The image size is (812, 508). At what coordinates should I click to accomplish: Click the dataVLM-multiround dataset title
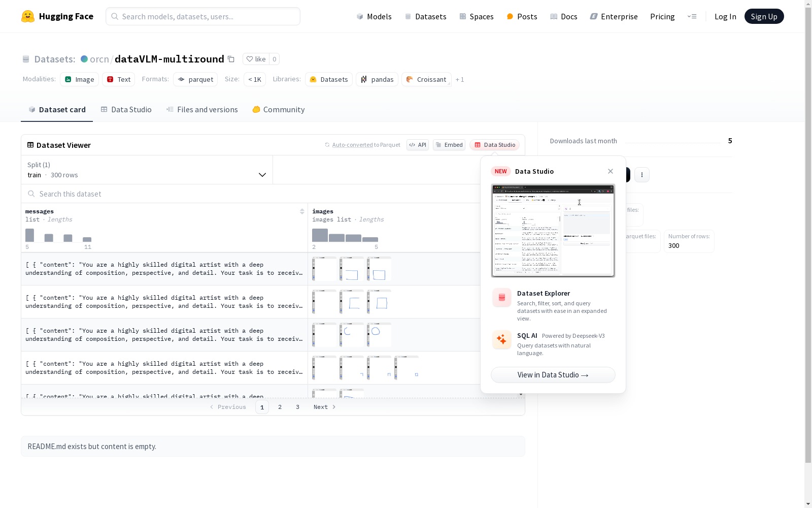(170, 59)
